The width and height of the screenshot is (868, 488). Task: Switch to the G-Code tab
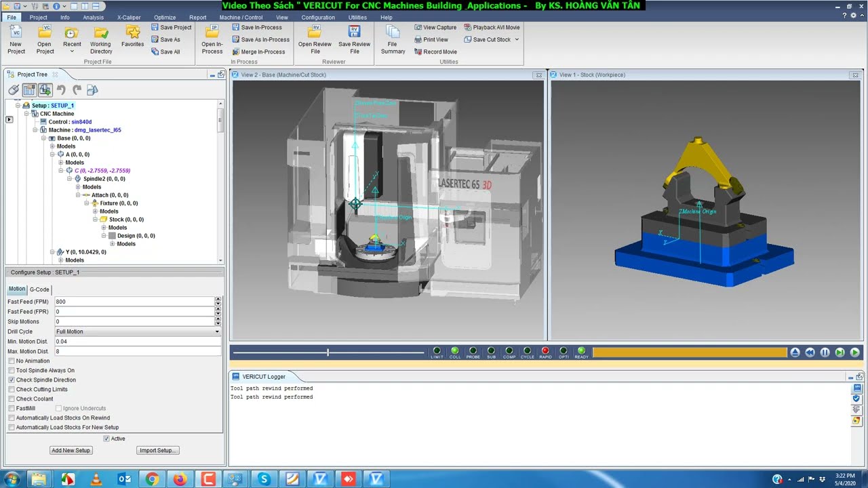coord(39,289)
